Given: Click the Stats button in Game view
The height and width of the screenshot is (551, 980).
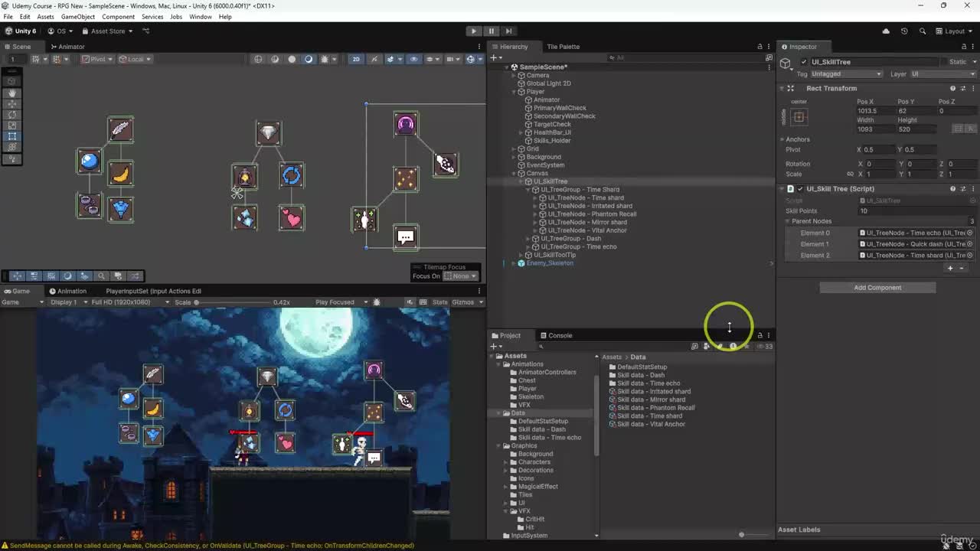Looking at the screenshot, I should pyautogui.click(x=439, y=302).
